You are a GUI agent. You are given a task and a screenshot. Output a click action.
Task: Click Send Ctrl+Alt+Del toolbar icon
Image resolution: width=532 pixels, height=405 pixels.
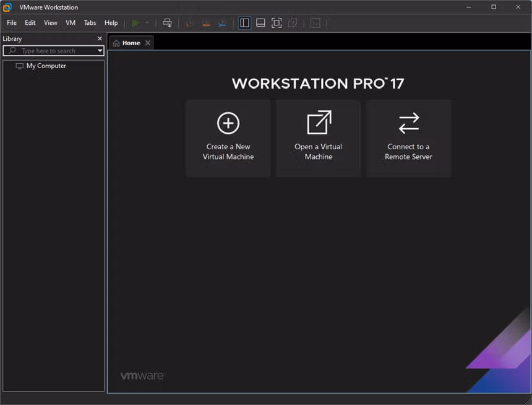[x=167, y=23]
